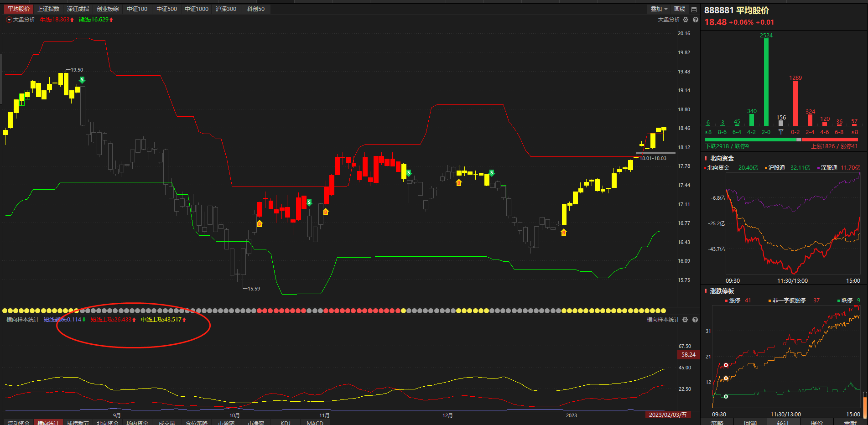Switch to the 科创50 tab
868x425 pixels.
[x=256, y=9]
